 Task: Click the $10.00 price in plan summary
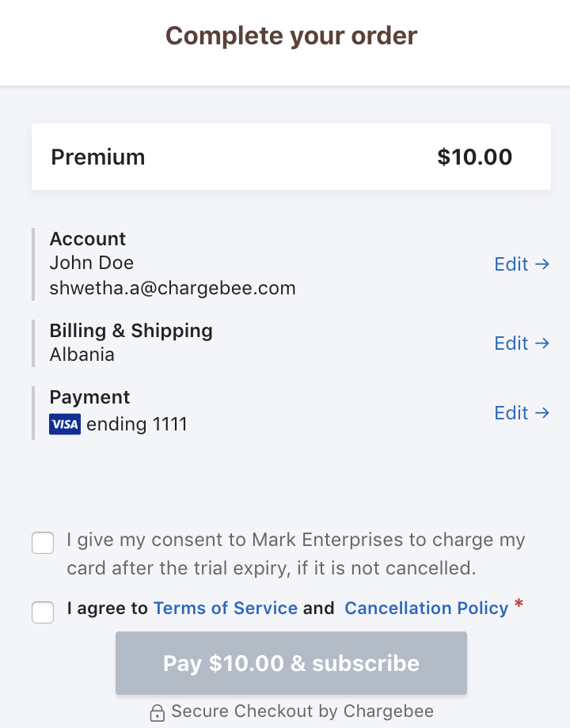point(474,157)
